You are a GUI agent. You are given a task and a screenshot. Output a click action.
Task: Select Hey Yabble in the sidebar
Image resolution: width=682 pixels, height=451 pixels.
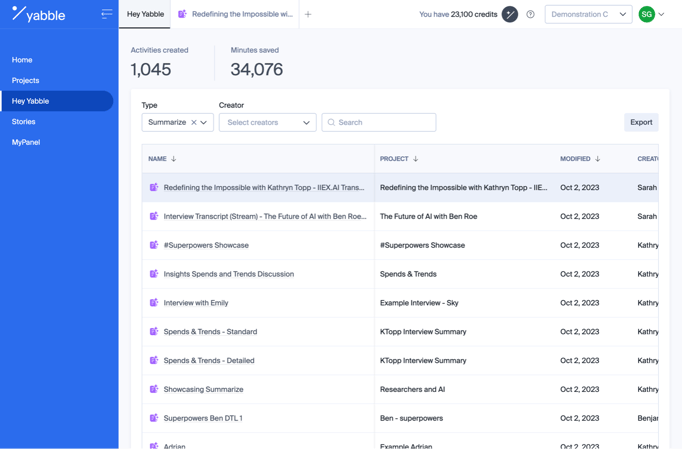pyautogui.click(x=57, y=101)
